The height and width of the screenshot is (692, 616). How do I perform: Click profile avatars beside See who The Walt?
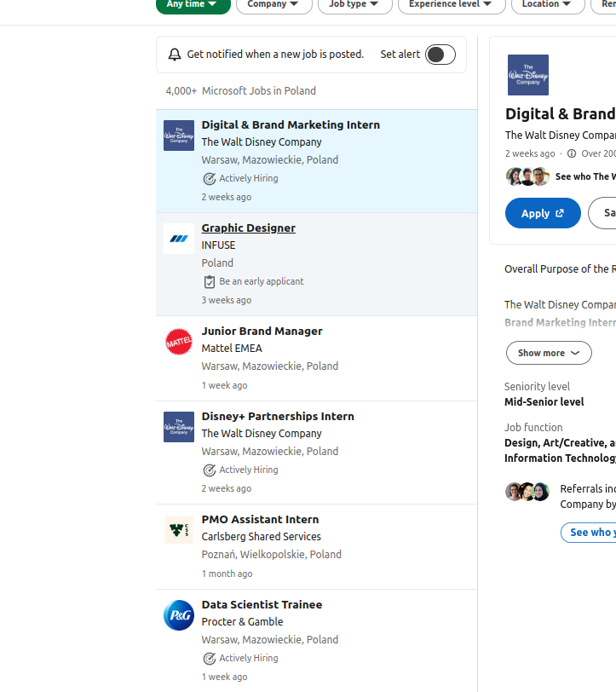pyautogui.click(x=527, y=176)
